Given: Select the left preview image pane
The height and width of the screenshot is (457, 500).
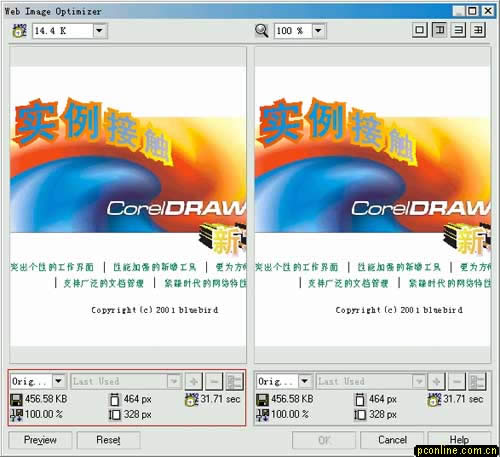Looking at the screenshot, I should 128,205.
